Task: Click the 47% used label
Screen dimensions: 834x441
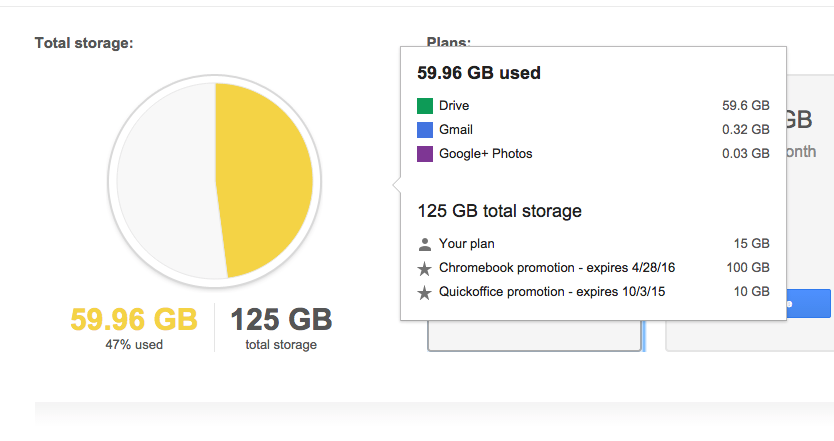Action: (134, 345)
